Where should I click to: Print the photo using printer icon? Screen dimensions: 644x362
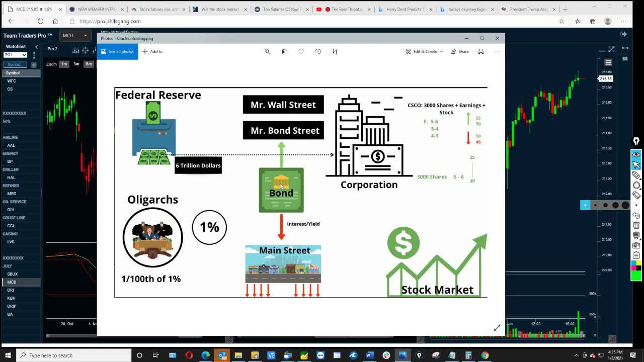[481, 51]
